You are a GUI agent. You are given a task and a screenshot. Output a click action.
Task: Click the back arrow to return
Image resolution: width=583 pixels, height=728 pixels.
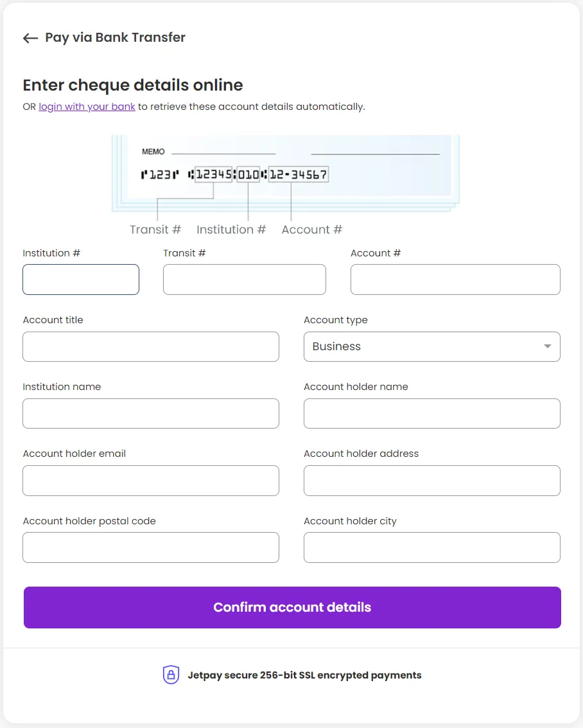click(x=30, y=38)
